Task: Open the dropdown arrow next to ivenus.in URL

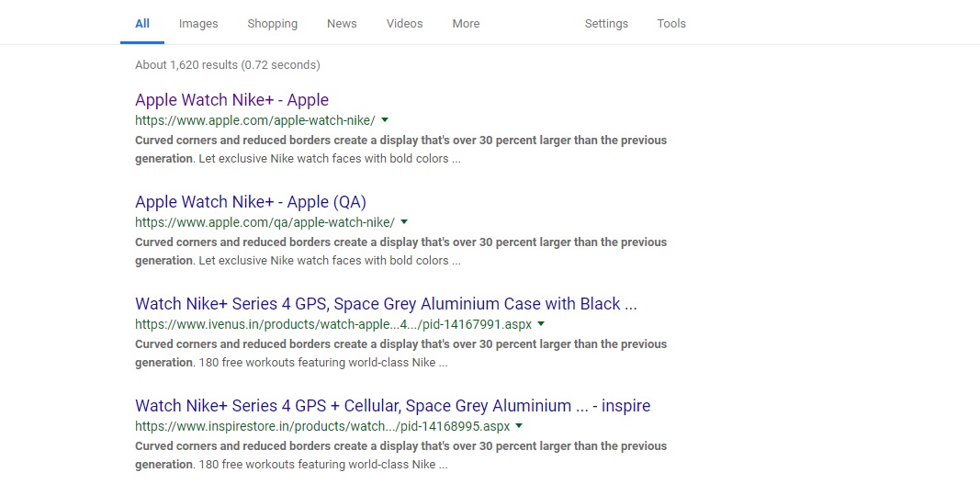Action: 541,324
